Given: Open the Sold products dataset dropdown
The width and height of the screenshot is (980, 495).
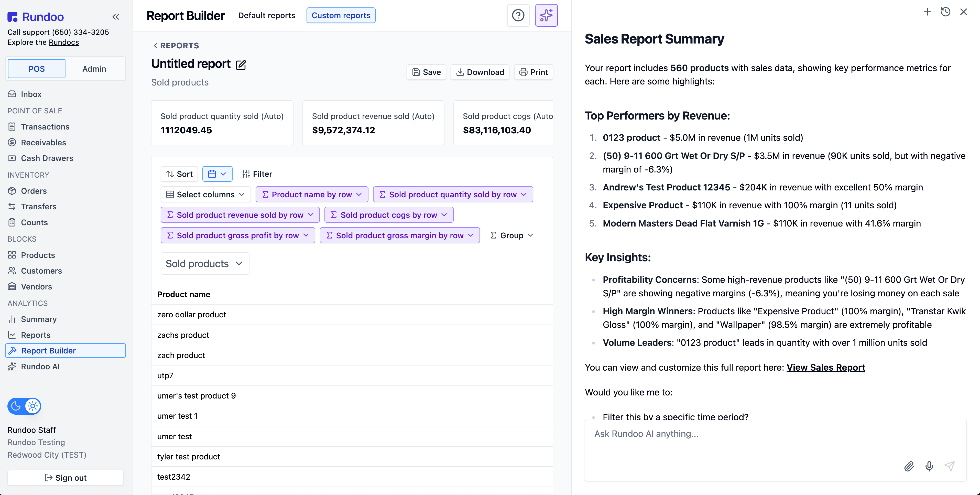Looking at the screenshot, I should coord(204,263).
